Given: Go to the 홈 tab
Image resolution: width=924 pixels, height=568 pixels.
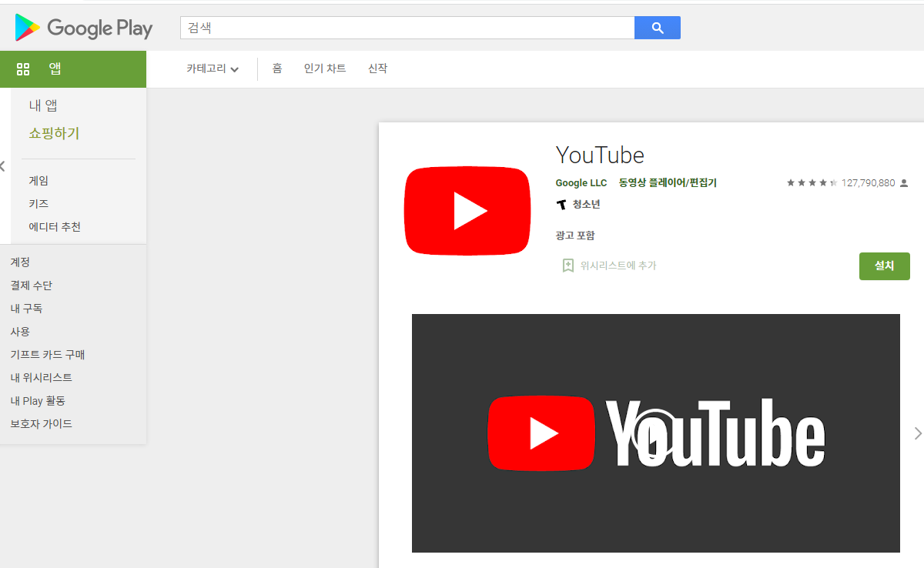Looking at the screenshot, I should [277, 68].
